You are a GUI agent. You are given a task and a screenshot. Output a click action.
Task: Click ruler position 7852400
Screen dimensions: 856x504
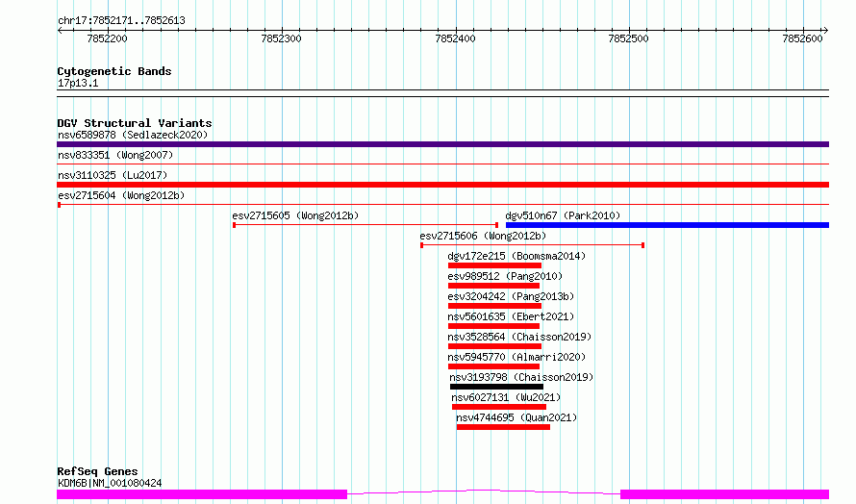455,38
